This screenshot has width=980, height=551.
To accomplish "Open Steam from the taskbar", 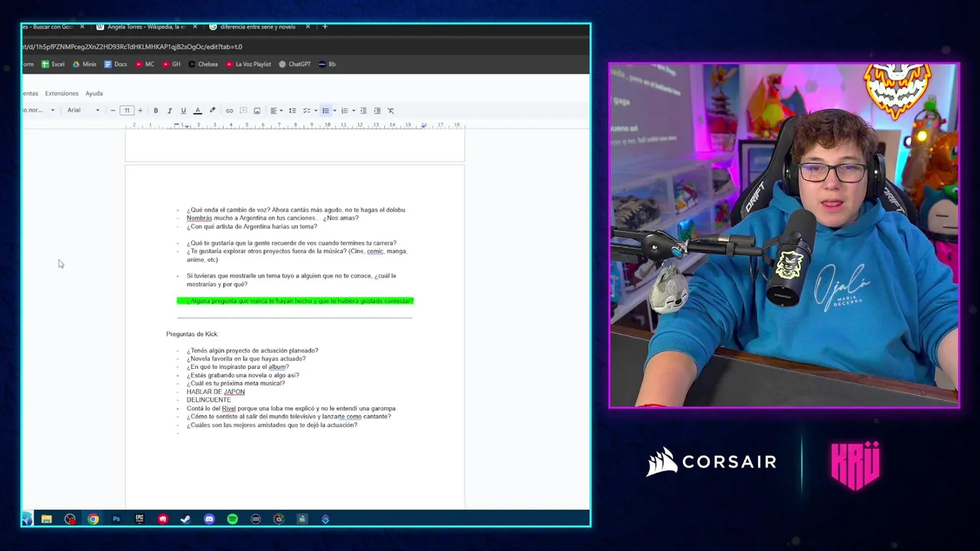I will (x=185, y=519).
